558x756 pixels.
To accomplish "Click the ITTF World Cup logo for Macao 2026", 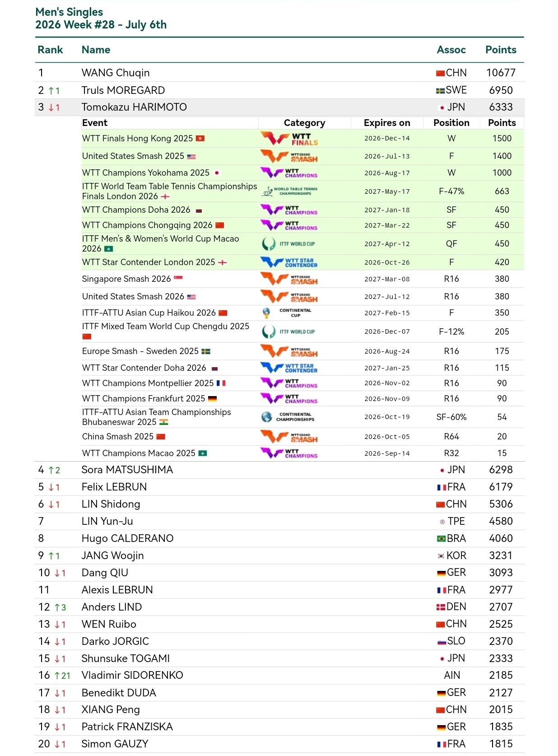I will [x=288, y=244].
